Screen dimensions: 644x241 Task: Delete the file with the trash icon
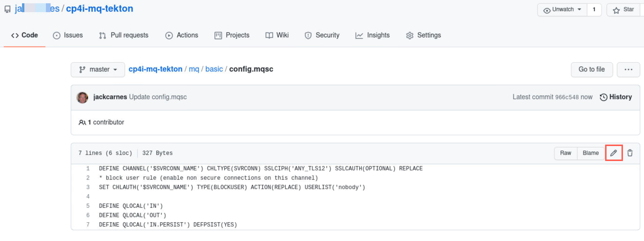[x=630, y=153]
